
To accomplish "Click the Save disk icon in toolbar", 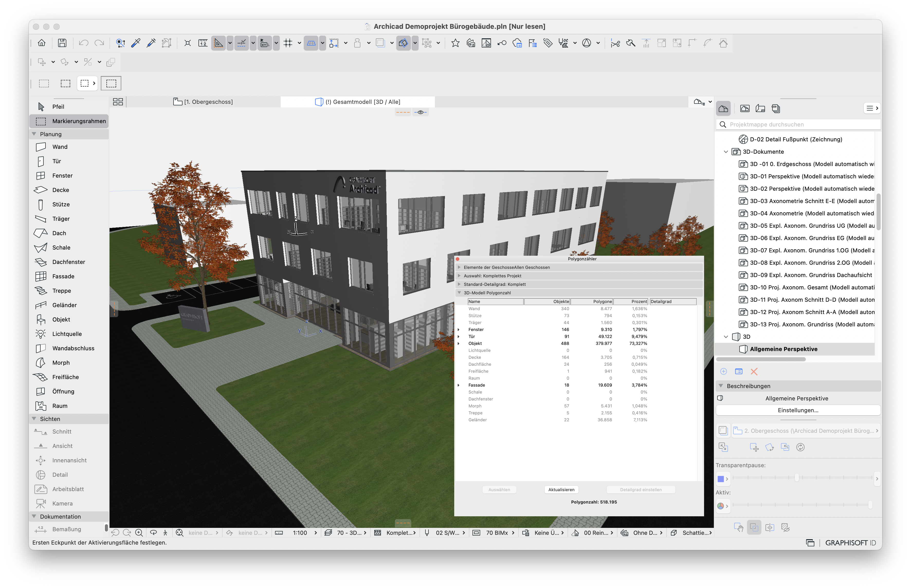I will pyautogui.click(x=62, y=43).
